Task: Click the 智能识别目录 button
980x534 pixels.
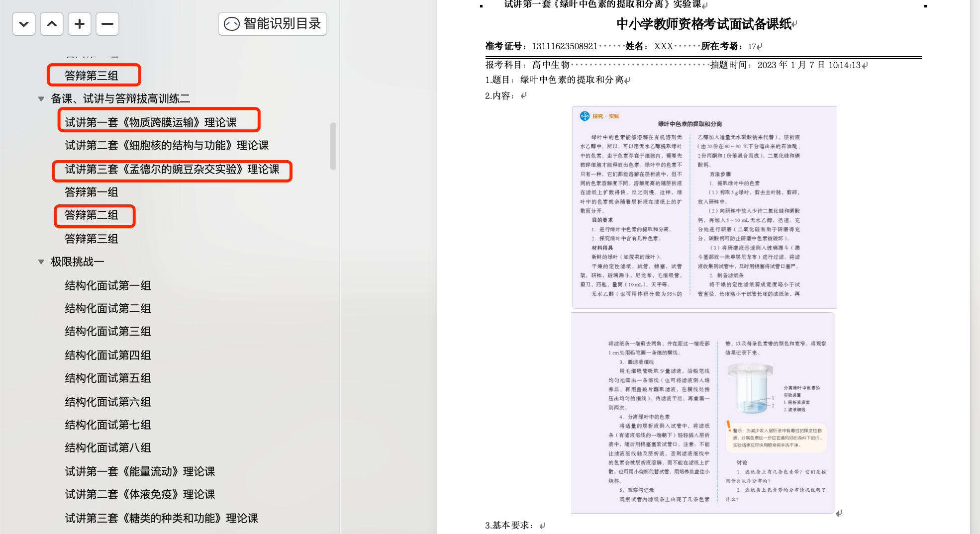Action: (x=273, y=24)
